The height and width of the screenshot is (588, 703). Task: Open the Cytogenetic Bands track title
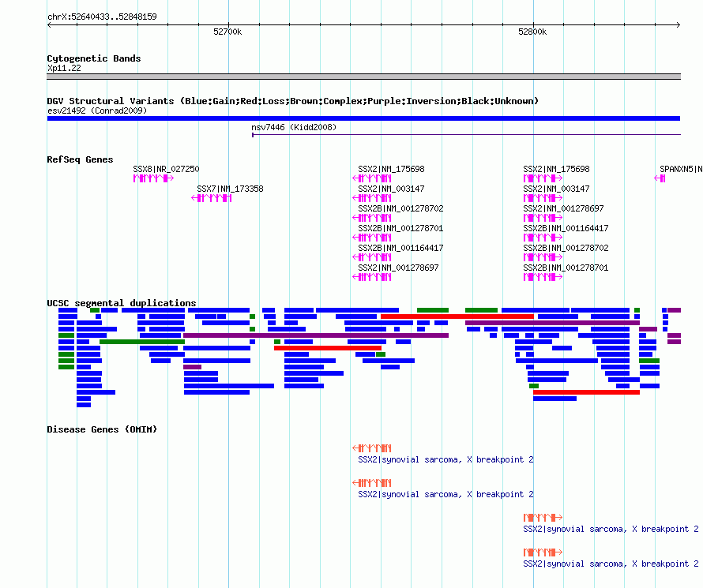click(94, 58)
